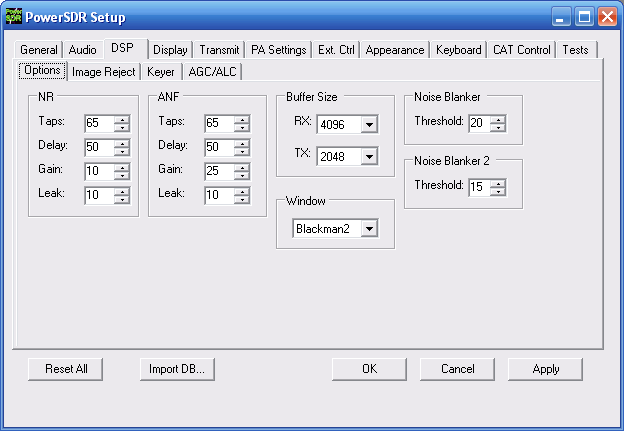Click inside the NR Gain field
The image size is (624, 431).
[98, 170]
